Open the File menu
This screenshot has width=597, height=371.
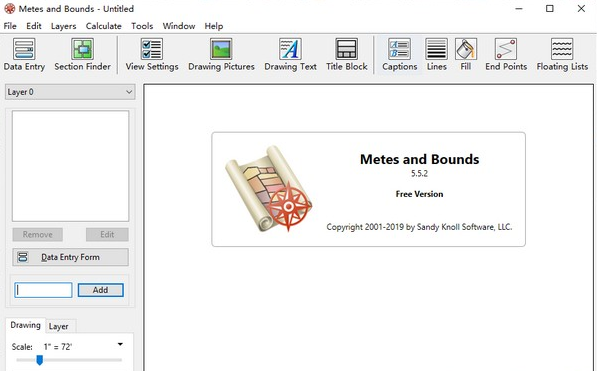coord(10,26)
